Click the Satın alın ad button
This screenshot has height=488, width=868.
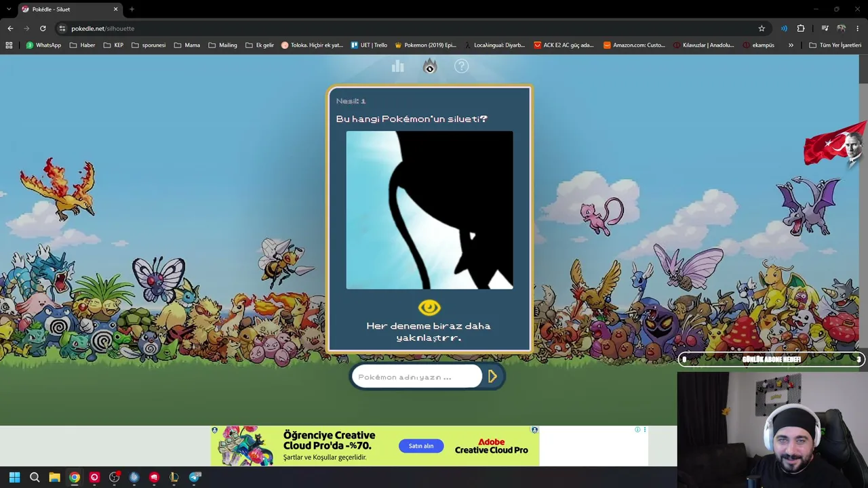420,446
